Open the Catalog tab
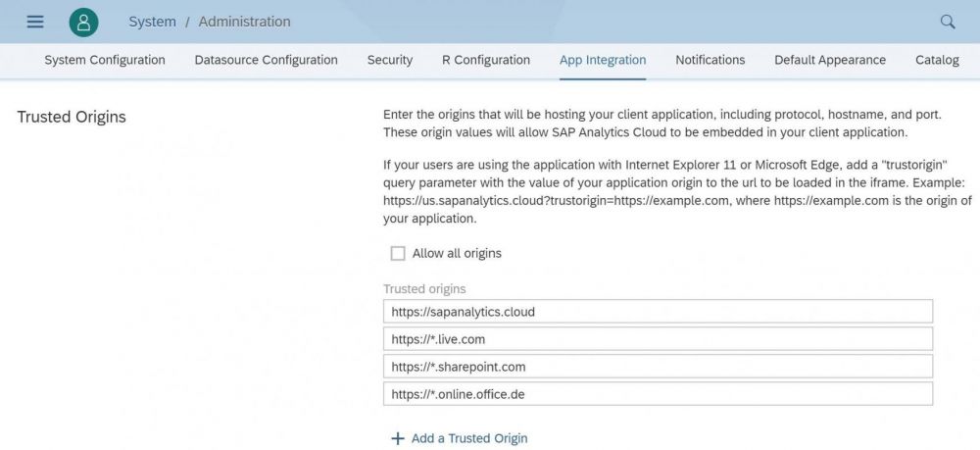This screenshot has height=450, width=980. (937, 60)
